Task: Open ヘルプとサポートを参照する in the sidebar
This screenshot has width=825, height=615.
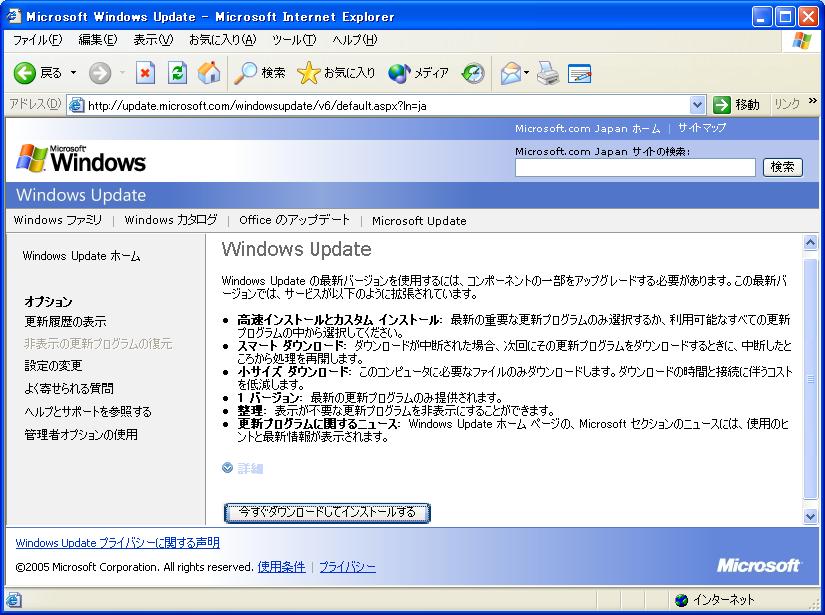Action: [x=88, y=411]
